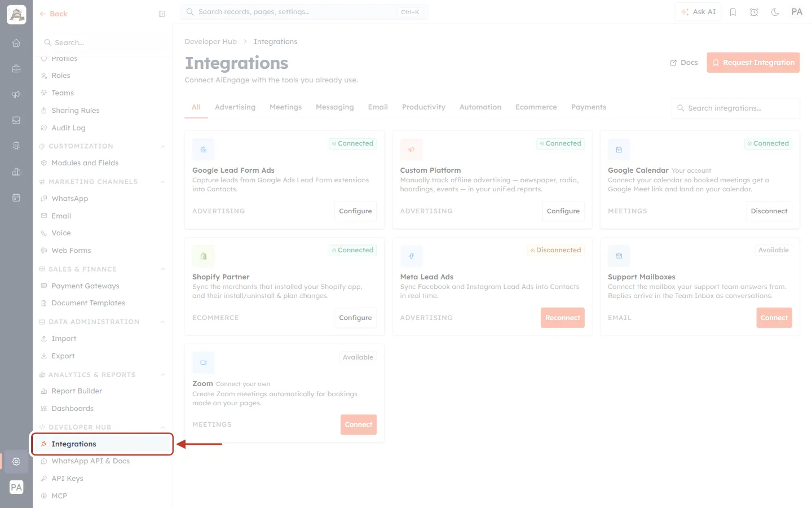
Task: Collapse the Customization section
Action: 163,147
